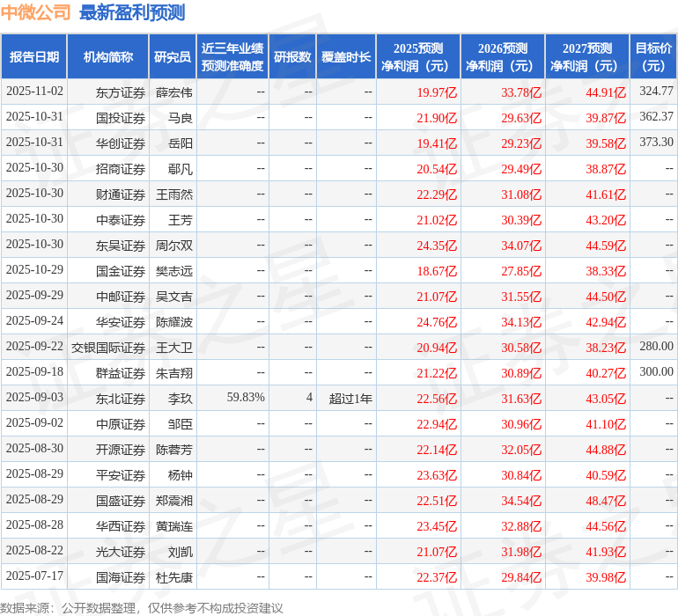Sort by the 2025预测净利润 column header

point(418,57)
